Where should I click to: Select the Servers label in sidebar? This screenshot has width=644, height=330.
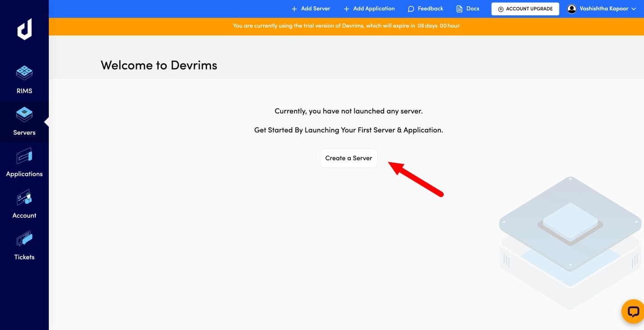point(24,132)
